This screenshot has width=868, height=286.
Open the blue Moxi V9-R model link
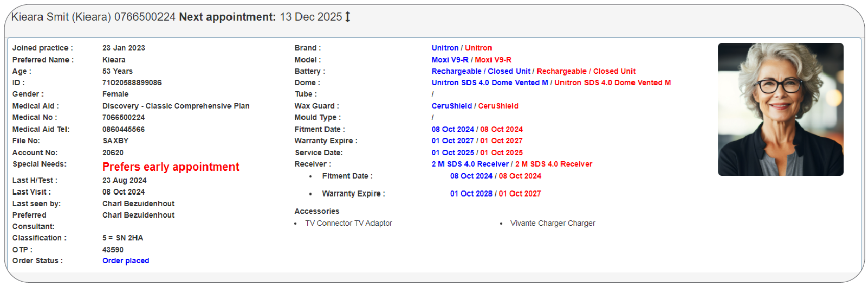coord(450,60)
